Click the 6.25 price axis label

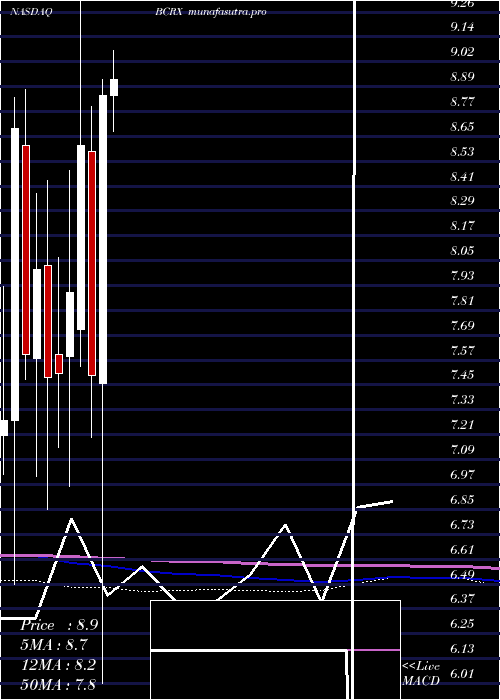462,624
